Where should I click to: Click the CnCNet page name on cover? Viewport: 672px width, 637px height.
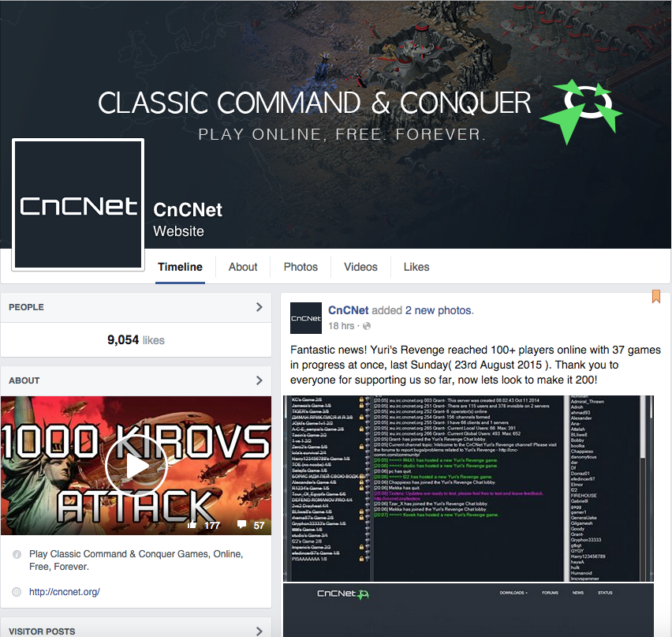coord(188,210)
